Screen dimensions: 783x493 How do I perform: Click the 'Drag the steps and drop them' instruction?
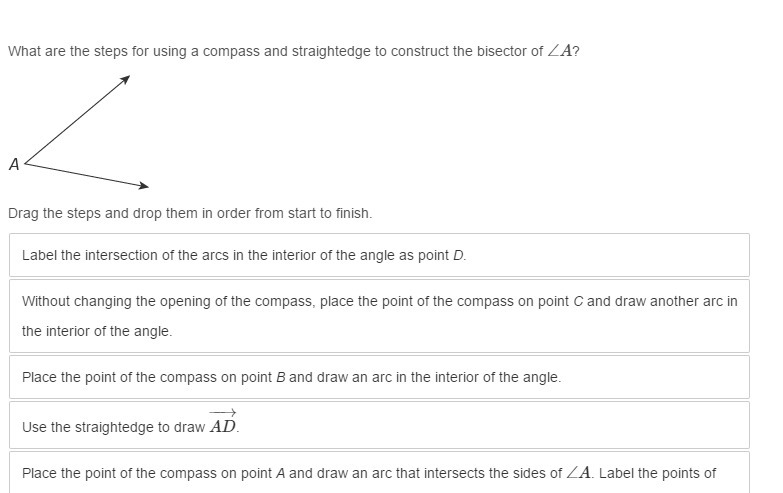(190, 213)
